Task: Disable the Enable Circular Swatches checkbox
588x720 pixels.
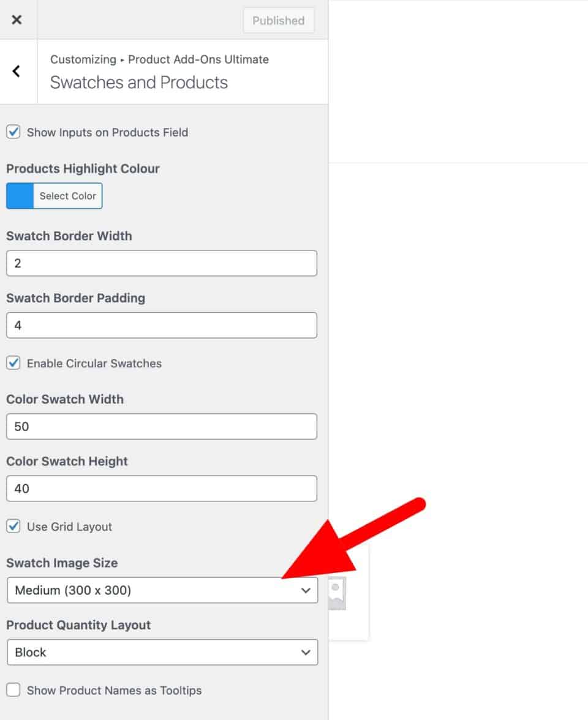Action: coord(13,363)
